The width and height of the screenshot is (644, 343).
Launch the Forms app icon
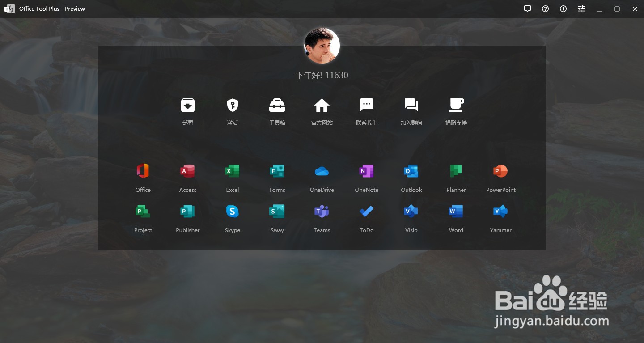tap(277, 171)
